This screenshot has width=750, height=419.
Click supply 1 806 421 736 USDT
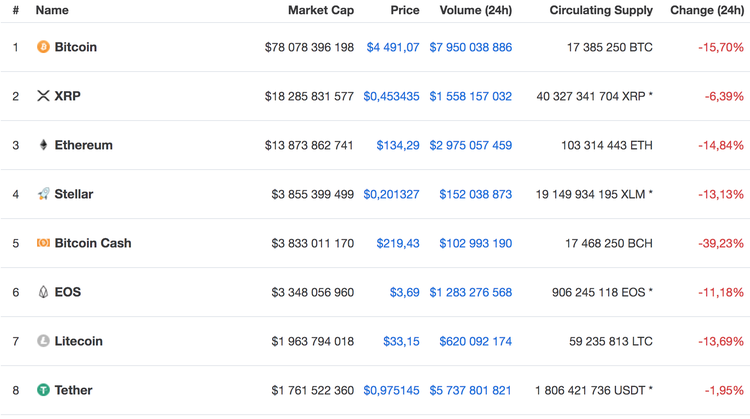click(x=590, y=390)
